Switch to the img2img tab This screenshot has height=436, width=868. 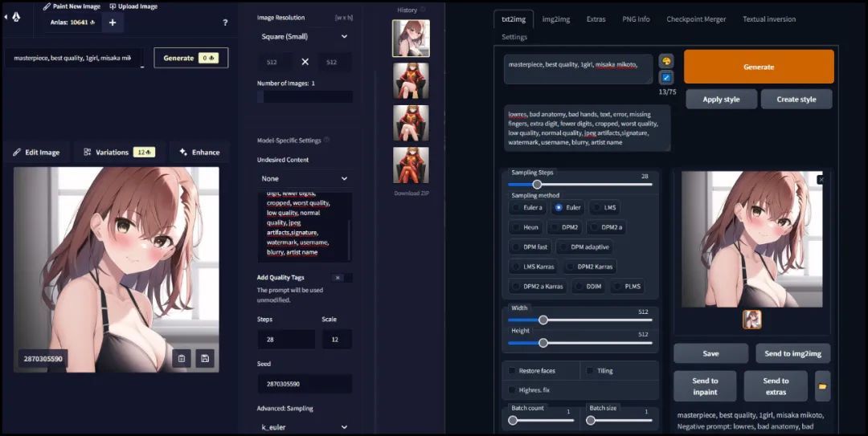555,19
